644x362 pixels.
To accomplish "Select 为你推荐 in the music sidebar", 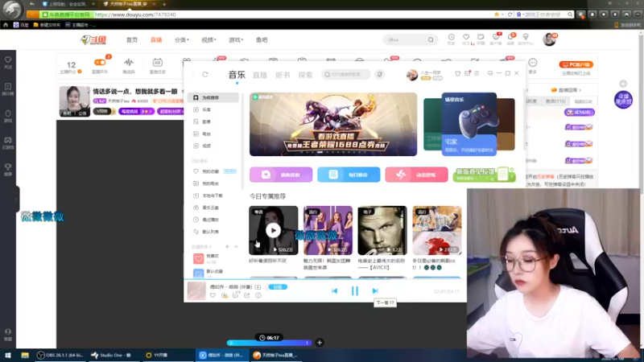I will pyautogui.click(x=213, y=97).
